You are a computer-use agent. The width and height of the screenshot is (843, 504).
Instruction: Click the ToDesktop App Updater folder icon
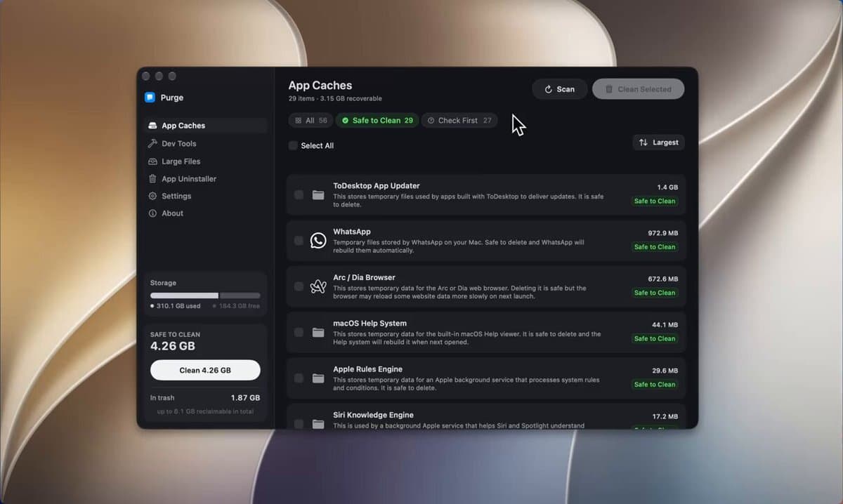coord(318,194)
